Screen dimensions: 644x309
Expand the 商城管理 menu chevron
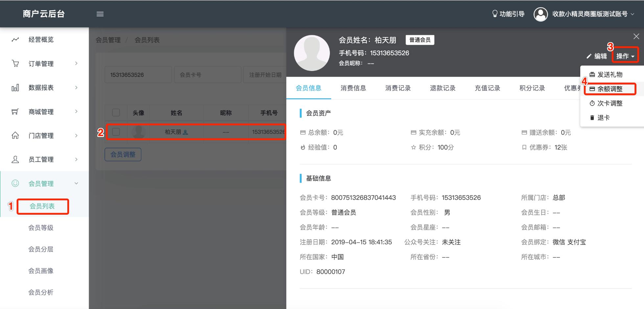[76, 111]
